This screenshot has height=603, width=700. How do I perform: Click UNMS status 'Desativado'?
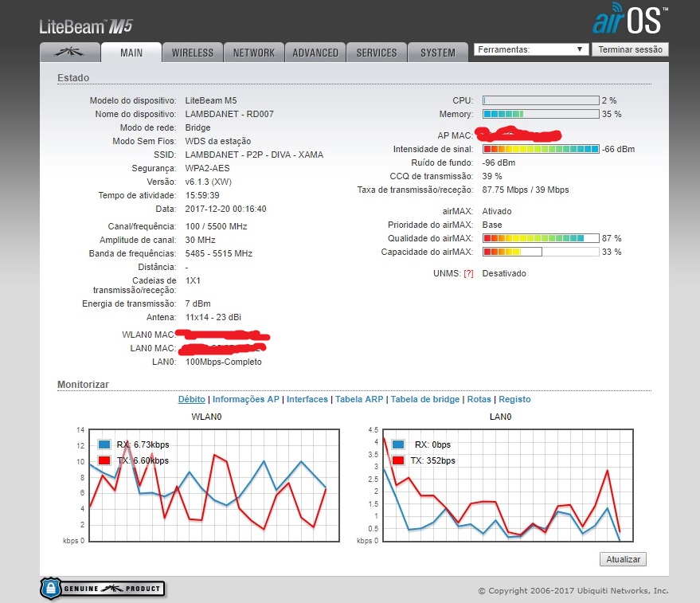tap(504, 273)
